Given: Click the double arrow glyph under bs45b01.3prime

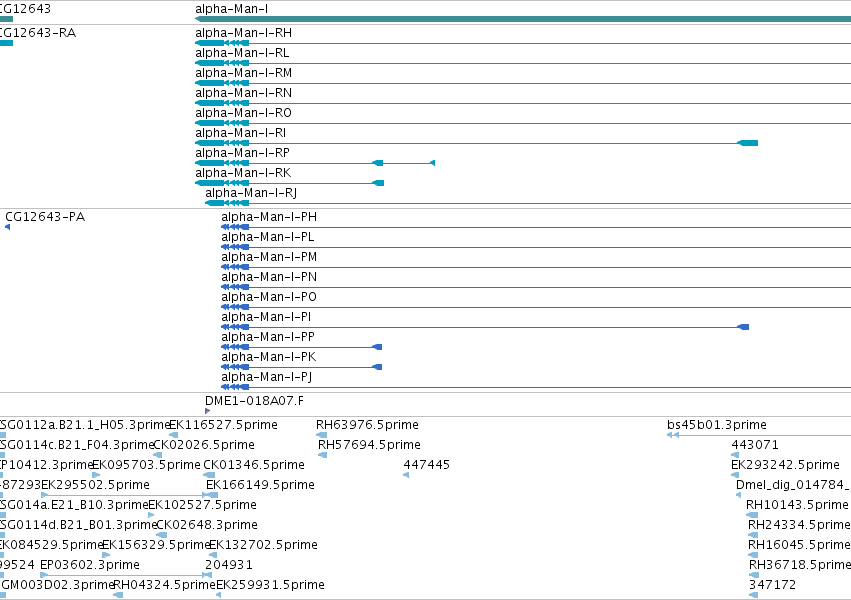Looking at the screenshot, I should [x=673, y=435].
